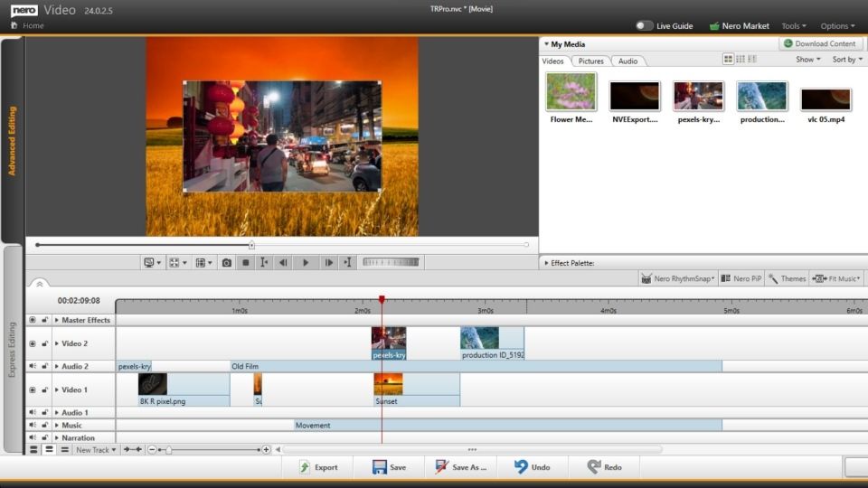Toggle the Live Guide switch

pyautogui.click(x=644, y=26)
